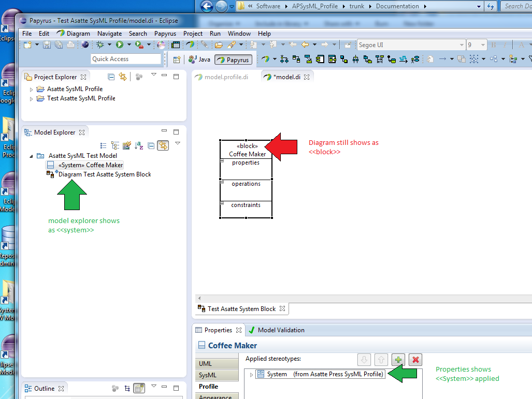Click the state machine diagram creation icon
Image resolution: width=532 pixels, height=399 pixels.
tap(391, 60)
